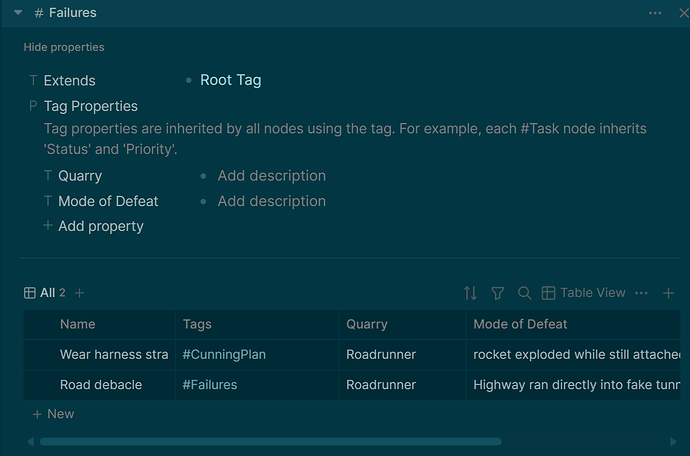Click the Quarry property type icon
Screen dimensions: 690x456
pos(47,176)
